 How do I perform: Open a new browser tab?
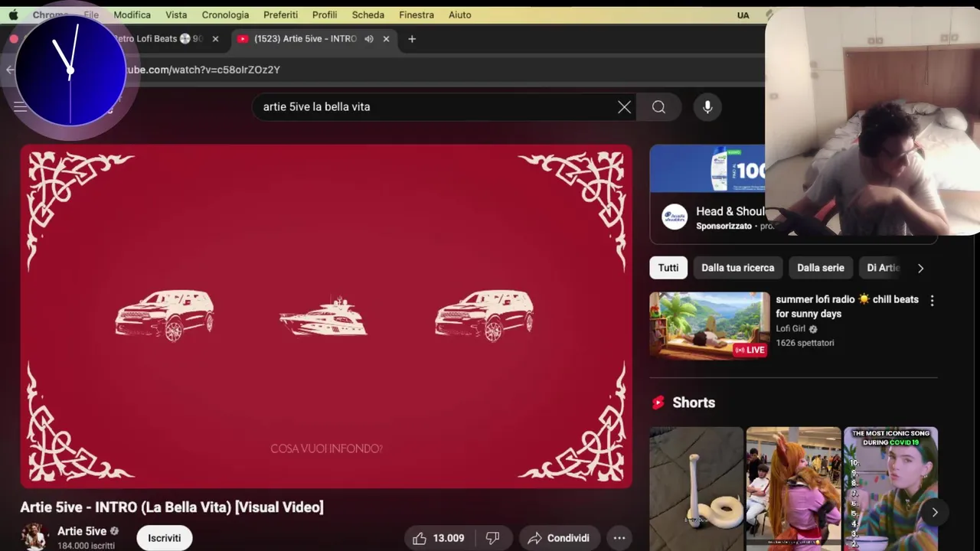pos(412,39)
